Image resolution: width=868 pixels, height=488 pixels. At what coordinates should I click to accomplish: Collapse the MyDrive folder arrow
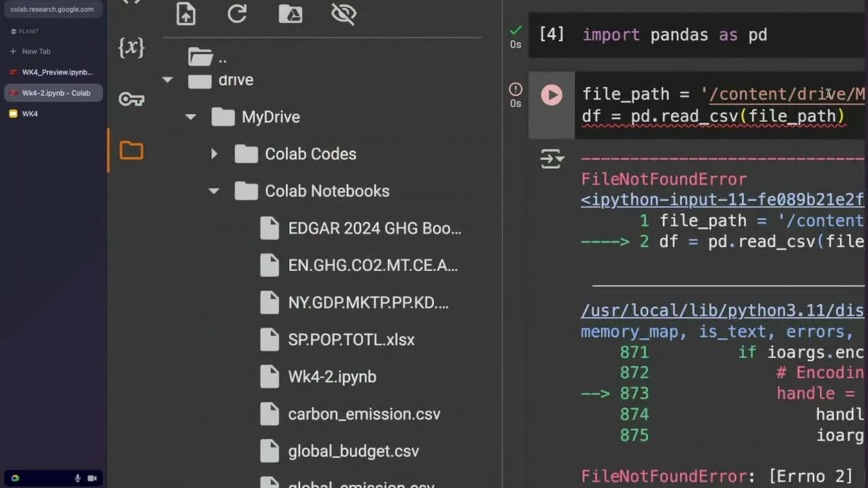pyautogui.click(x=191, y=117)
